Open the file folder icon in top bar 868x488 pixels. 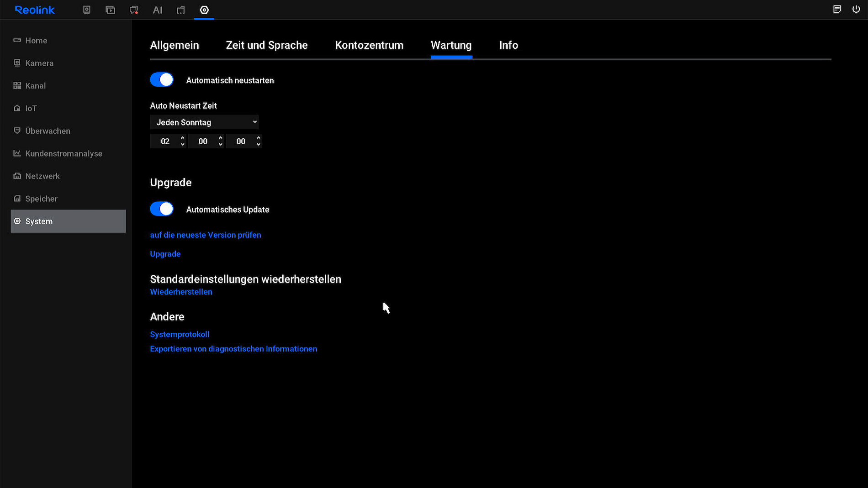click(181, 10)
